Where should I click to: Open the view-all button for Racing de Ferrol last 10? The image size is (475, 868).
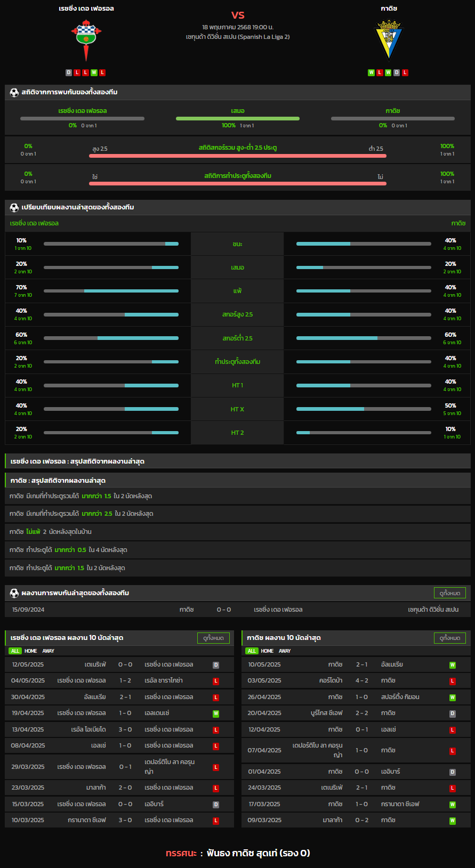pyautogui.click(x=213, y=638)
